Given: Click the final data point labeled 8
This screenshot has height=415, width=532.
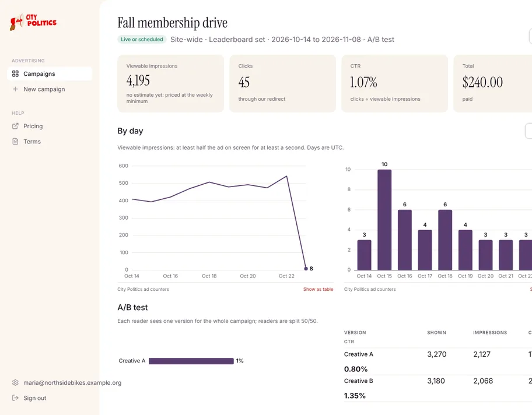Looking at the screenshot, I should click(x=306, y=269).
